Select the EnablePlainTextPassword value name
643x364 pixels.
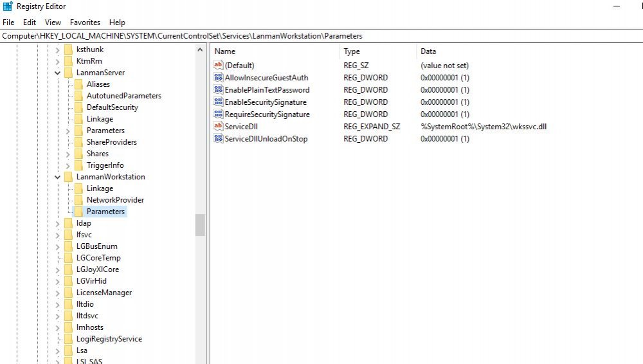[267, 90]
